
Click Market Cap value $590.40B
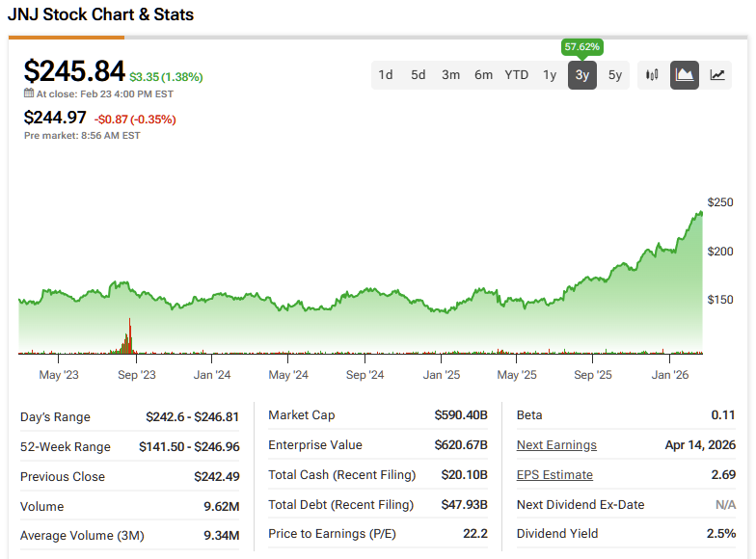461,414
